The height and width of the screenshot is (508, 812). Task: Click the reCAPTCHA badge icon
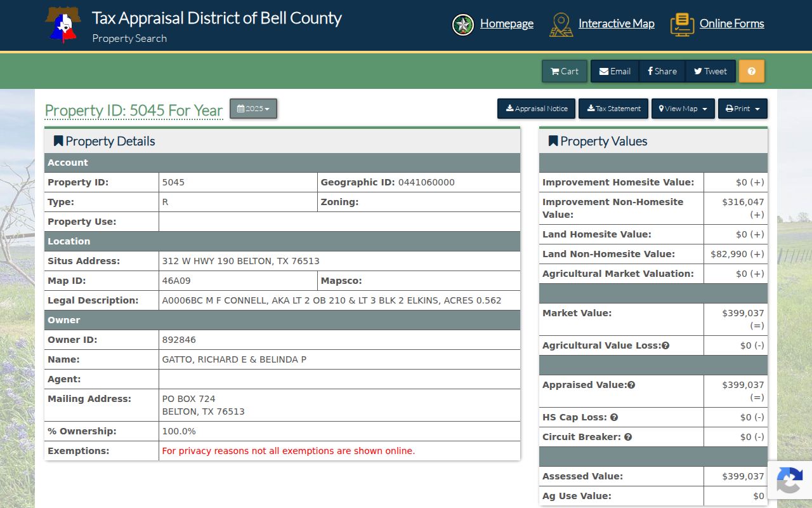coord(789,479)
